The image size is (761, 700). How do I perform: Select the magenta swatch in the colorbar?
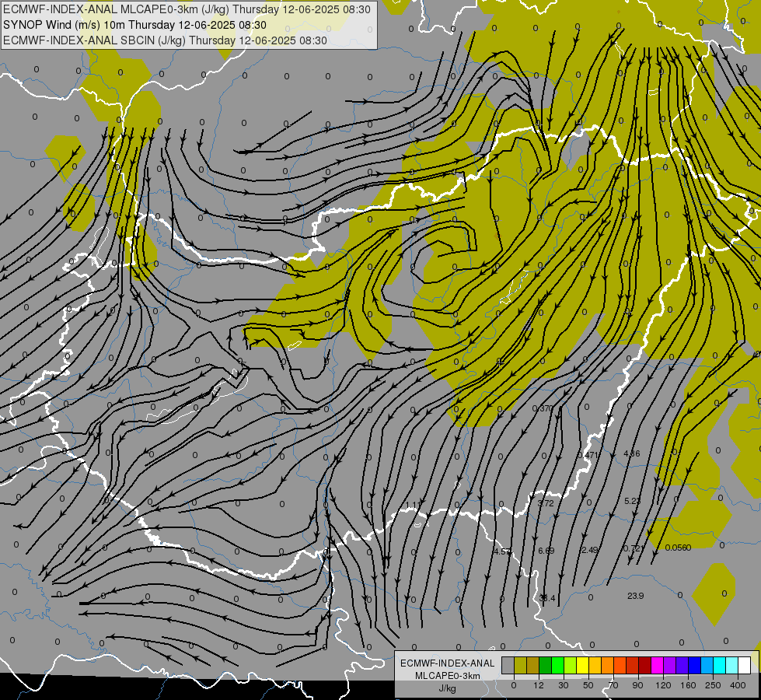click(657, 666)
